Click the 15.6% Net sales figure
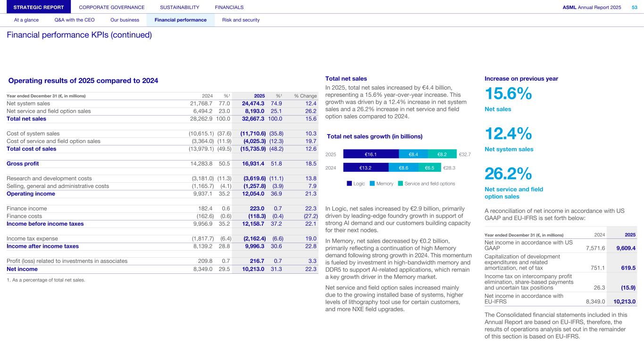 509,94
